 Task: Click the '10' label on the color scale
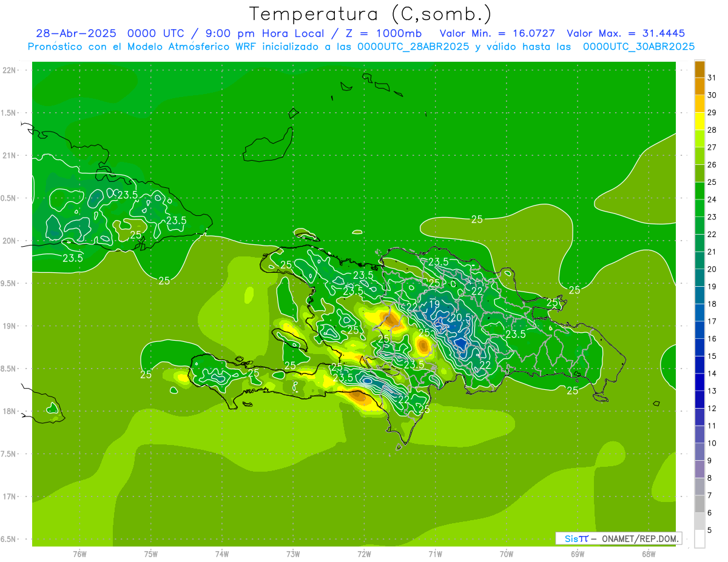[x=712, y=443]
